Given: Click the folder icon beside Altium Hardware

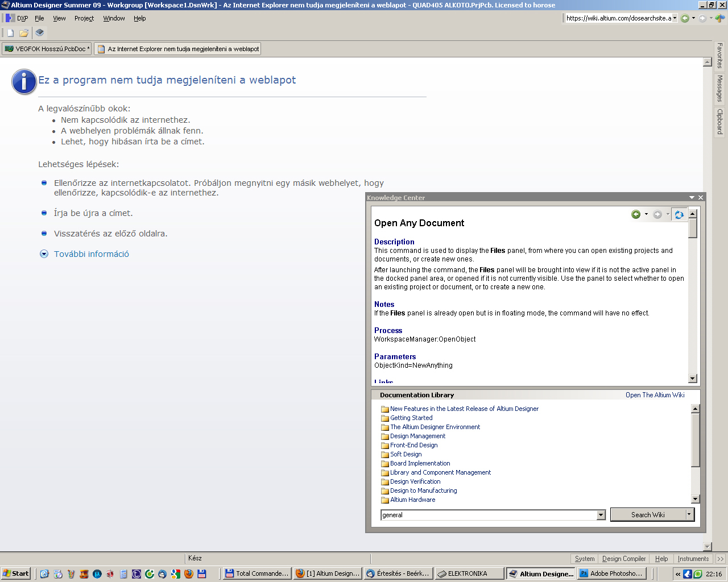Looking at the screenshot, I should tap(385, 500).
